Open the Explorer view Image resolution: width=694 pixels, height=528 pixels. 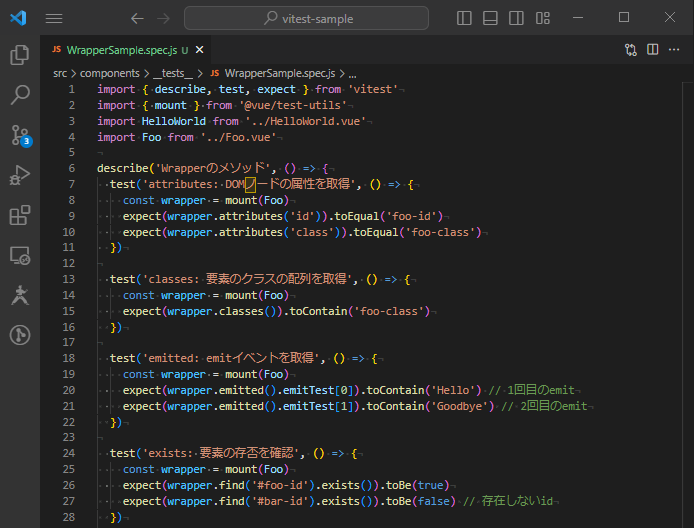[x=20, y=54]
